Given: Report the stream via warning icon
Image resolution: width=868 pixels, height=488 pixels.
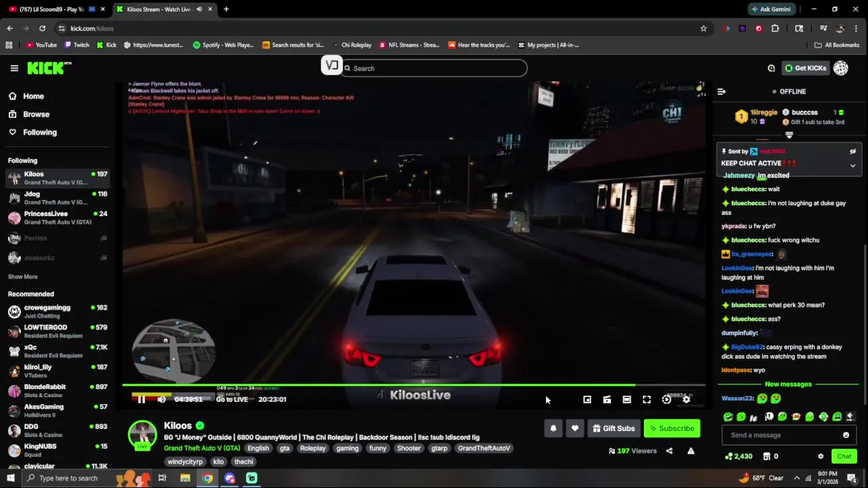Looking at the screenshot, I should pos(691,451).
